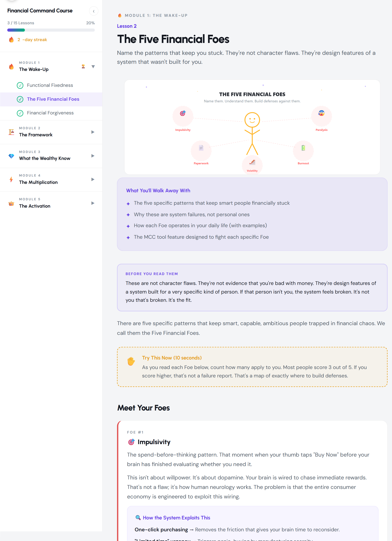Select the trophy icon next to The Wake-Up
This screenshot has height=541, width=392.
[x=83, y=67]
